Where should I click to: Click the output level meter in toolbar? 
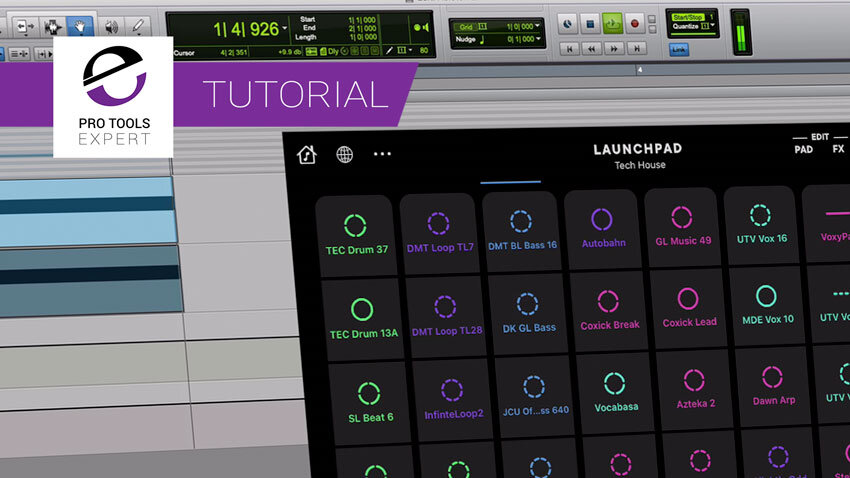coord(740,32)
